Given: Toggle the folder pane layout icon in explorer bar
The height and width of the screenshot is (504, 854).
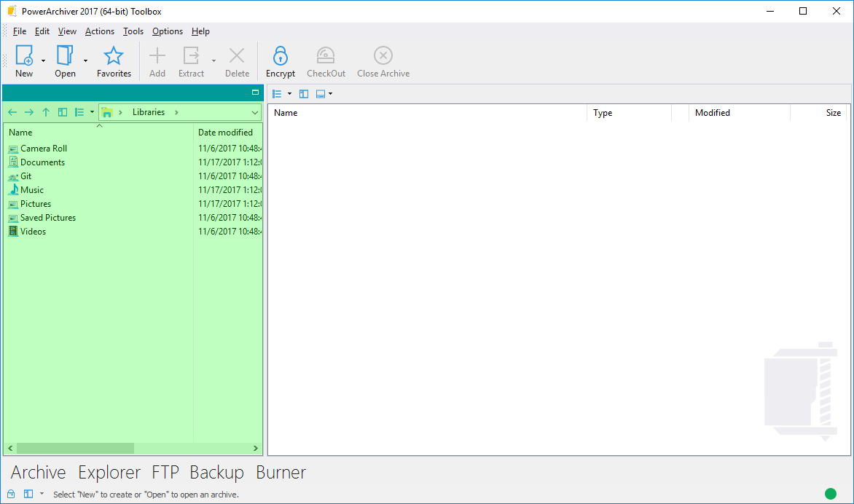Looking at the screenshot, I should 63,112.
